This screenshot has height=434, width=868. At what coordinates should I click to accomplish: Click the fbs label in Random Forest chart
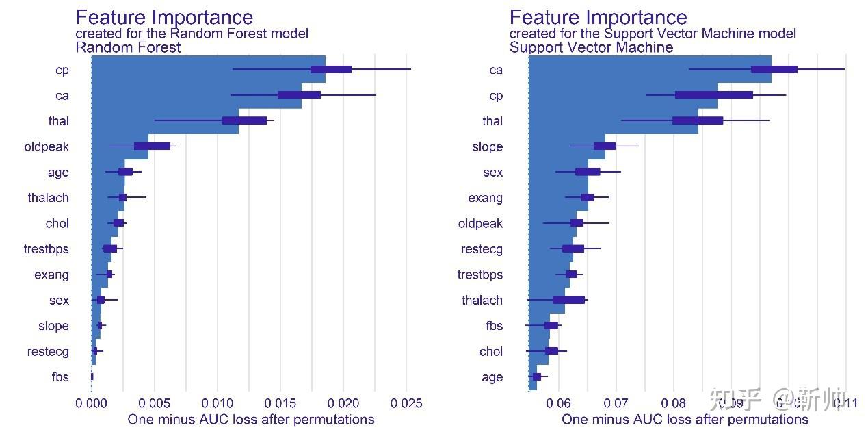point(60,377)
